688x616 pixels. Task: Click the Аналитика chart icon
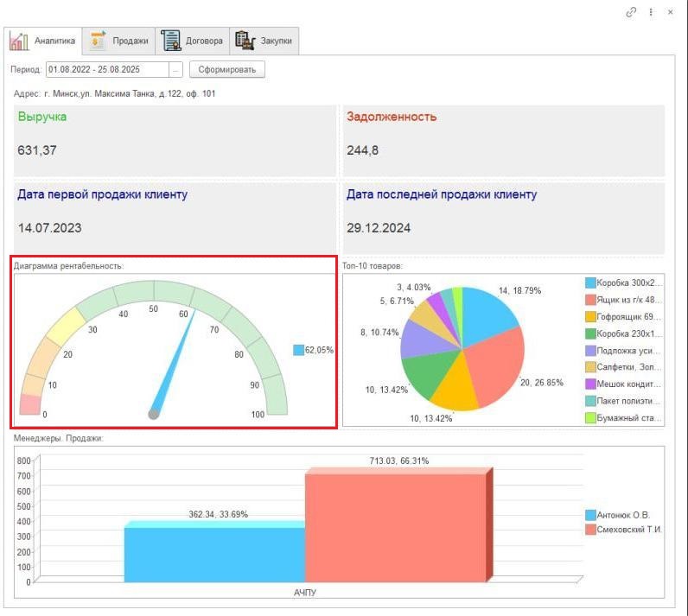(19, 41)
